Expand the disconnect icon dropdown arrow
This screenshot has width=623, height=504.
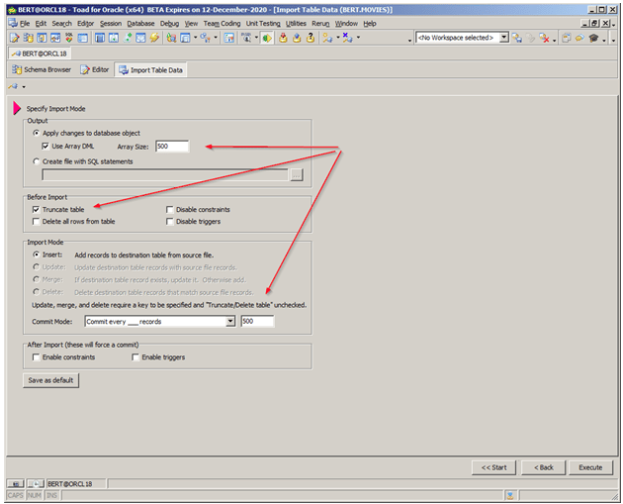358,38
